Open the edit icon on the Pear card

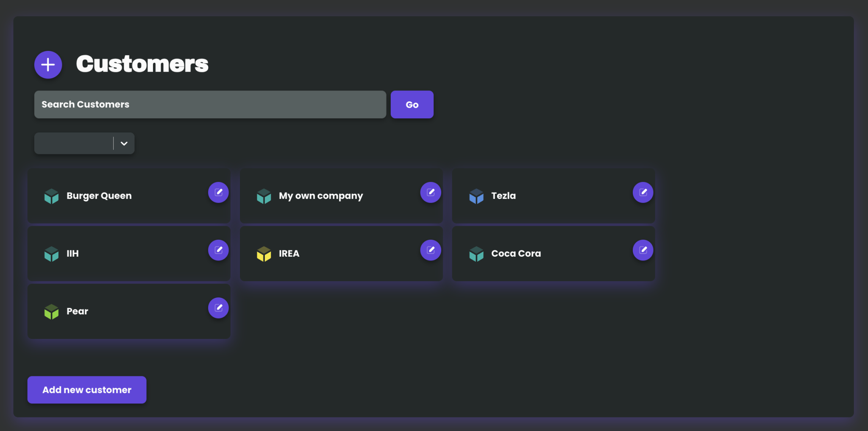(x=218, y=308)
